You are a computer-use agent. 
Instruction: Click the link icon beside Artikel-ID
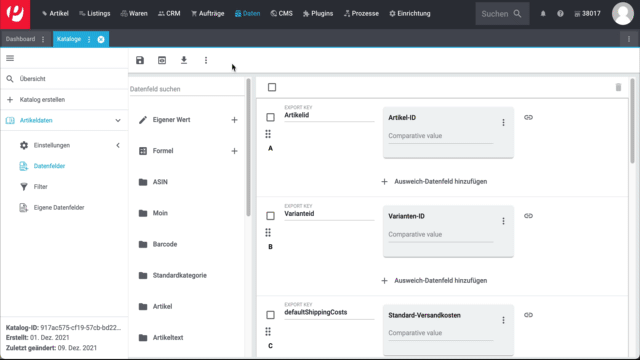point(528,118)
